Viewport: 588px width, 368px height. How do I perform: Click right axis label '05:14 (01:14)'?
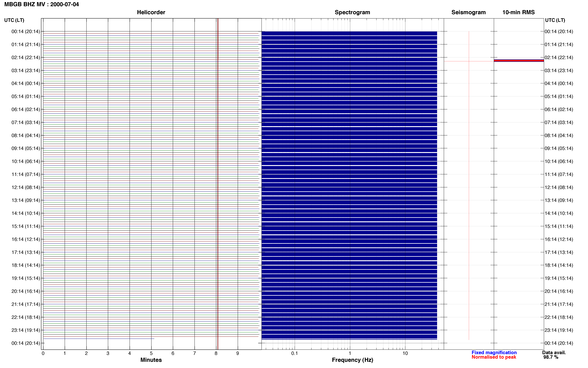coord(559,96)
